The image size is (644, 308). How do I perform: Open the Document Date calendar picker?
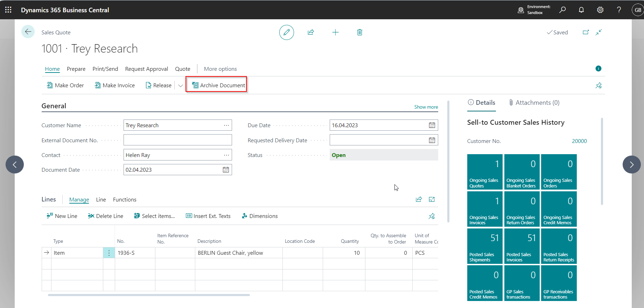226,170
